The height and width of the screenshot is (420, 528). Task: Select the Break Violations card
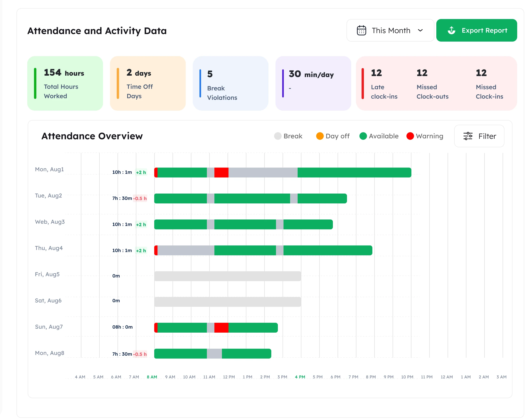[230, 83]
